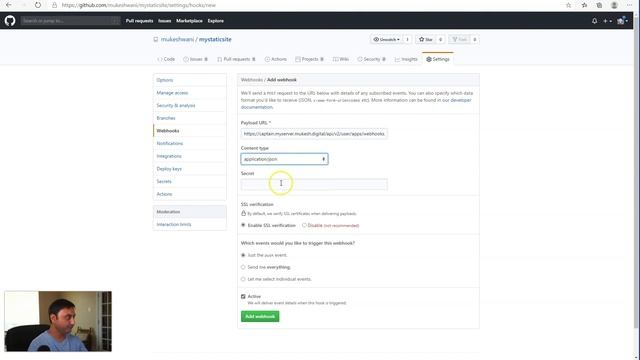Screen dimensions: 640x360
Task: Open Marketplace in top navigation
Action: click(189, 21)
